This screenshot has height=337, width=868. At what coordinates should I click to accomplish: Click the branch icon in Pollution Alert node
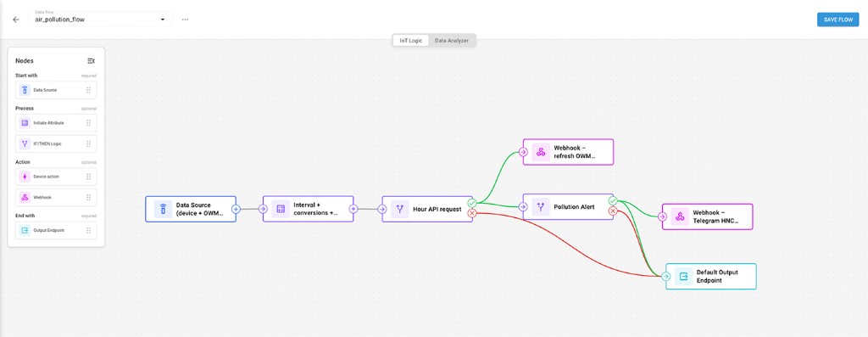[x=540, y=207]
